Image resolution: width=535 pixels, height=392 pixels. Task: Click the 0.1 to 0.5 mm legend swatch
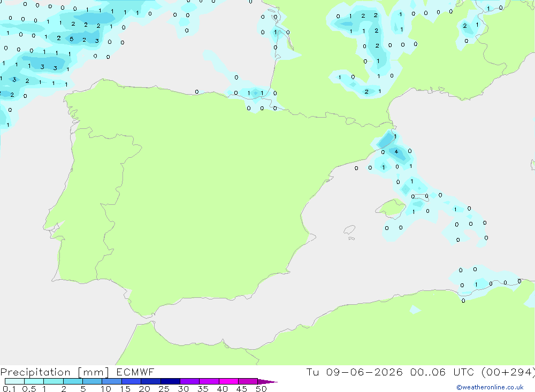[x=14, y=381]
